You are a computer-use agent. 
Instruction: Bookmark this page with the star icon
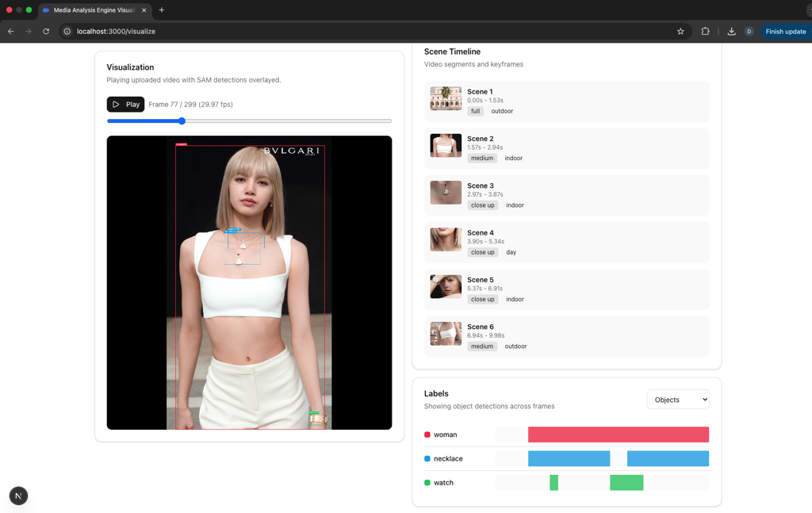(x=680, y=32)
